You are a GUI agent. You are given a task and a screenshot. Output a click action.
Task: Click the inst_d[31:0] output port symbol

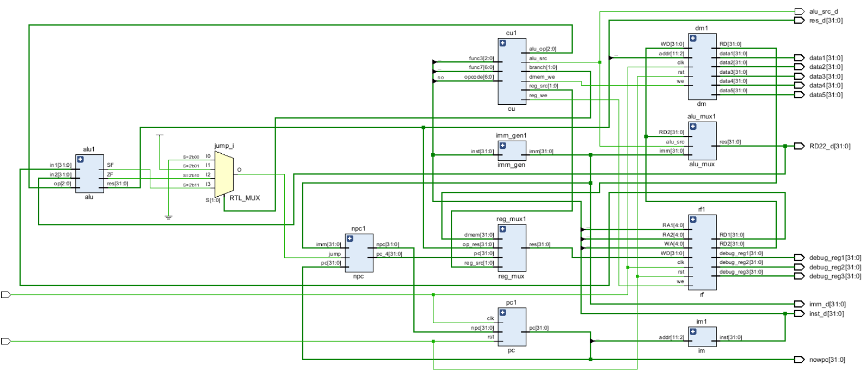(x=799, y=313)
